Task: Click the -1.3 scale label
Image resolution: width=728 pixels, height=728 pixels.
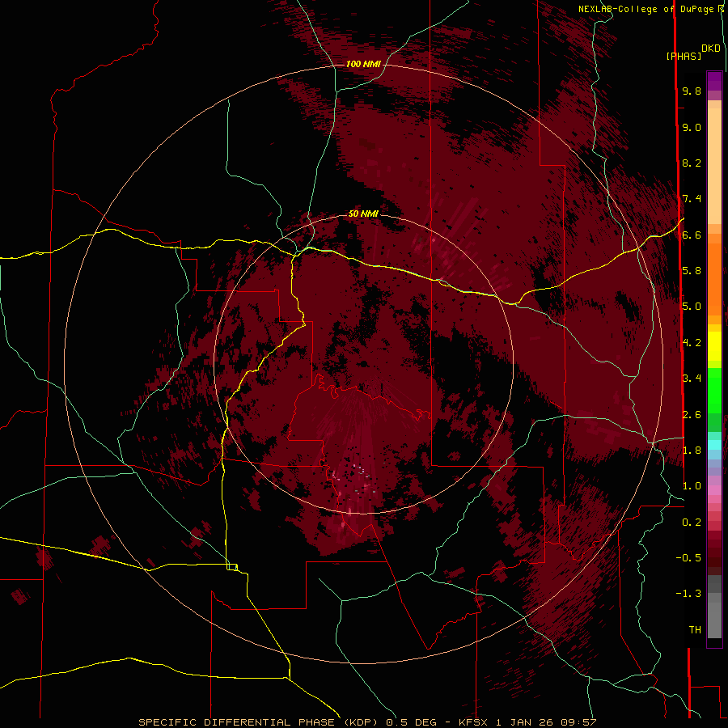Action: (688, 594)
